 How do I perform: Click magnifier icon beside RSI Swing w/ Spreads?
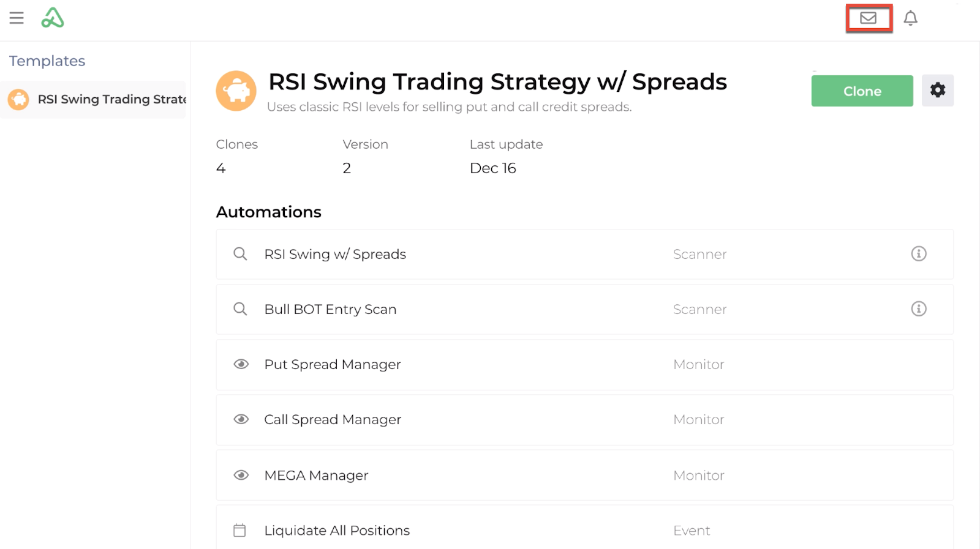(240, 254)
